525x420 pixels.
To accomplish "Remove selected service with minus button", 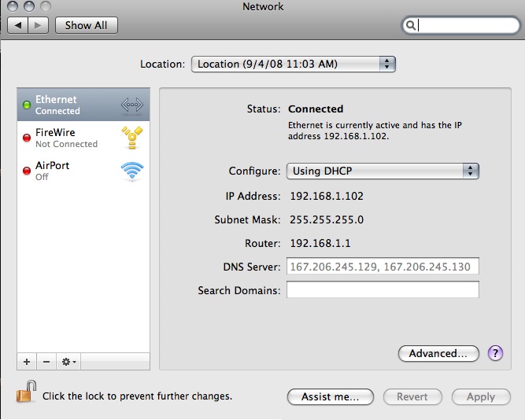I will (46, 362).
